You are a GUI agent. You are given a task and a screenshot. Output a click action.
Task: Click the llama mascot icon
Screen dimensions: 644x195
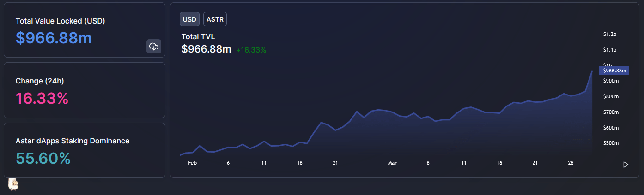(x=13, y=184)
